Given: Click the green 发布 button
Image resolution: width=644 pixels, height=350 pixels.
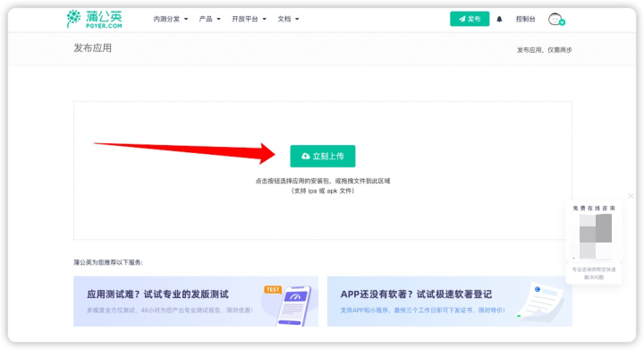Looking at the screenshot, I should coord(470,19).
